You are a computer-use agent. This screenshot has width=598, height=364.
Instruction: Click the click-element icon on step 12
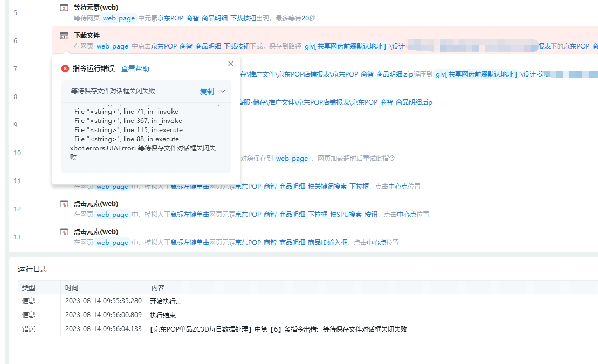coord(64,204)
